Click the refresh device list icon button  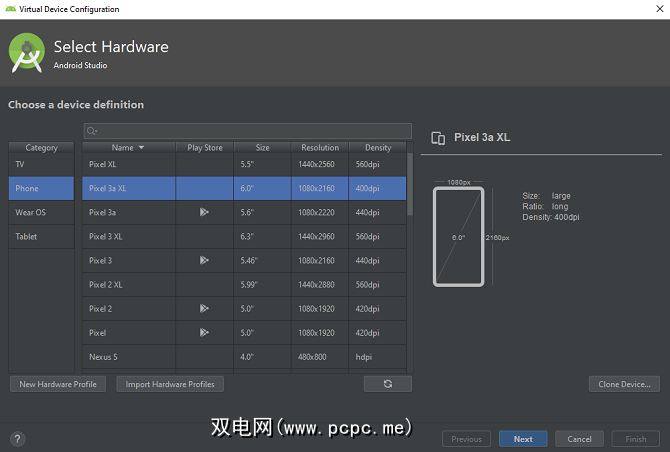[x=388, y=384]
